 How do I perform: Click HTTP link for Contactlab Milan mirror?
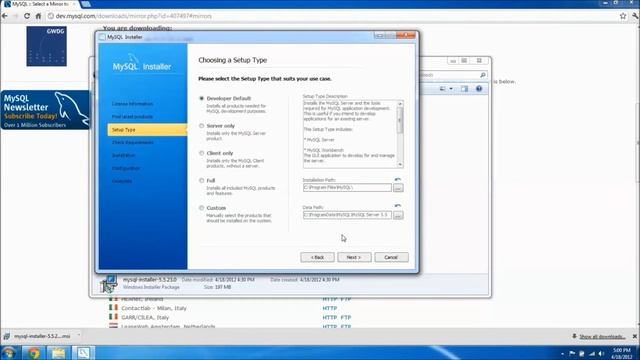pyautogui.click(x=330, y=308)
